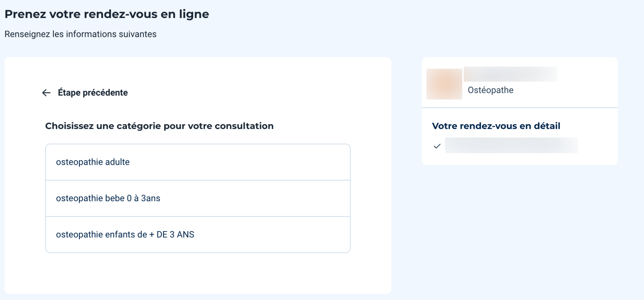Click the checkmark icon in appointment details
This screenshot has width=644, height=300.
(437, 146)
